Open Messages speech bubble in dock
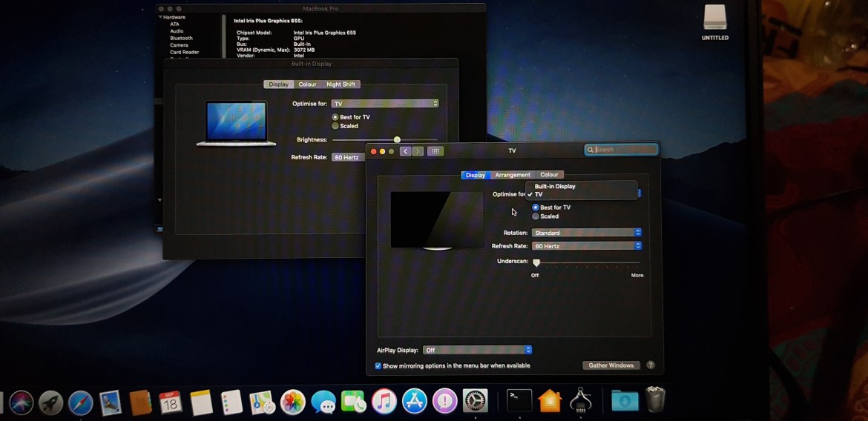Screen dimensions: 868x421 pyautogui.click(x=323, y=402)
